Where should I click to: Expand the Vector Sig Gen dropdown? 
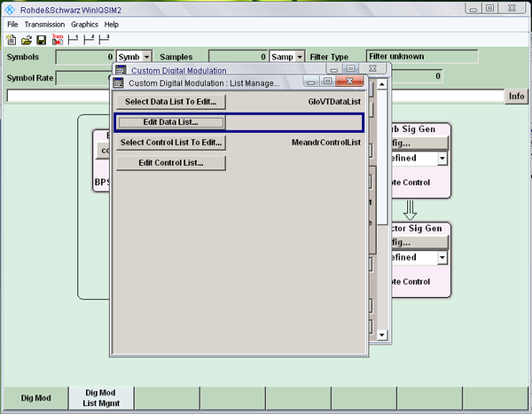442,258
